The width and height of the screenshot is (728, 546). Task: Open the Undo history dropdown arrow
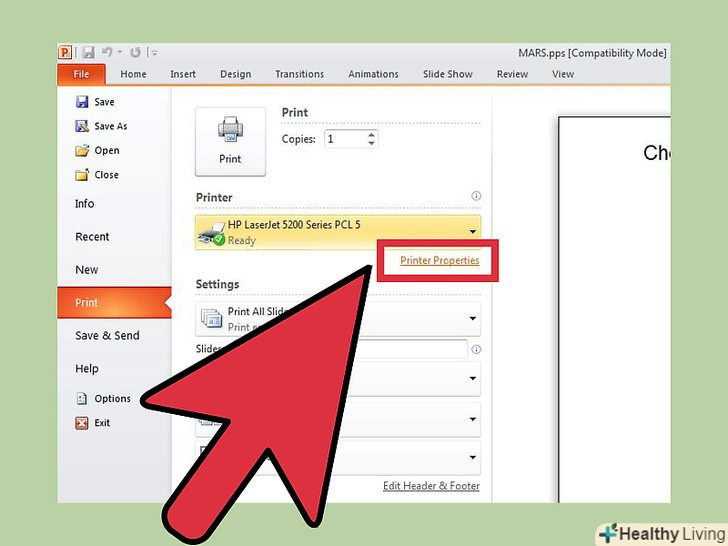(120, 52)
